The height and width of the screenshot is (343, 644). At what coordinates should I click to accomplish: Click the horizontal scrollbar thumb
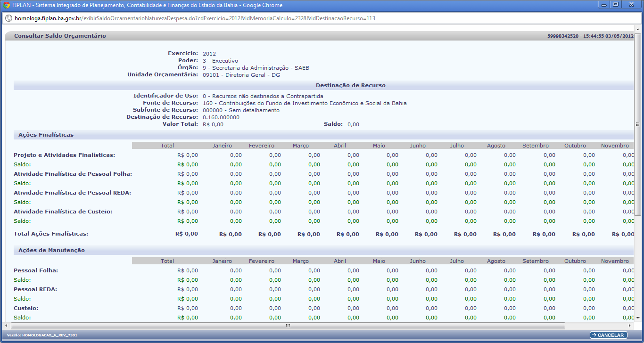288,326
